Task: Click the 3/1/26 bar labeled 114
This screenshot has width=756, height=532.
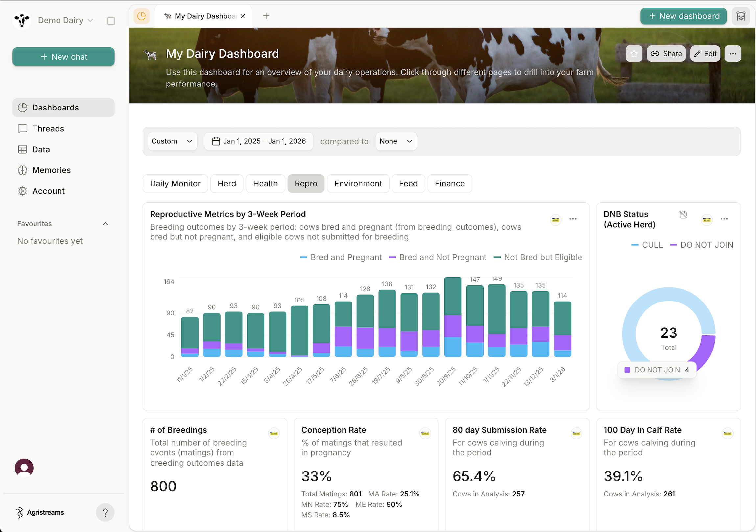Action: coord(562,329)
